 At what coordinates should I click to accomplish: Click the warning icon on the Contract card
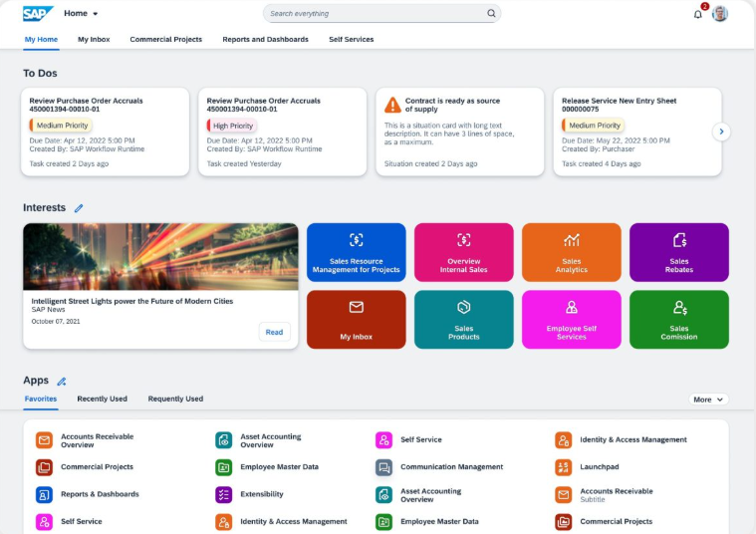pyautogui.click(x=392, y=105)
